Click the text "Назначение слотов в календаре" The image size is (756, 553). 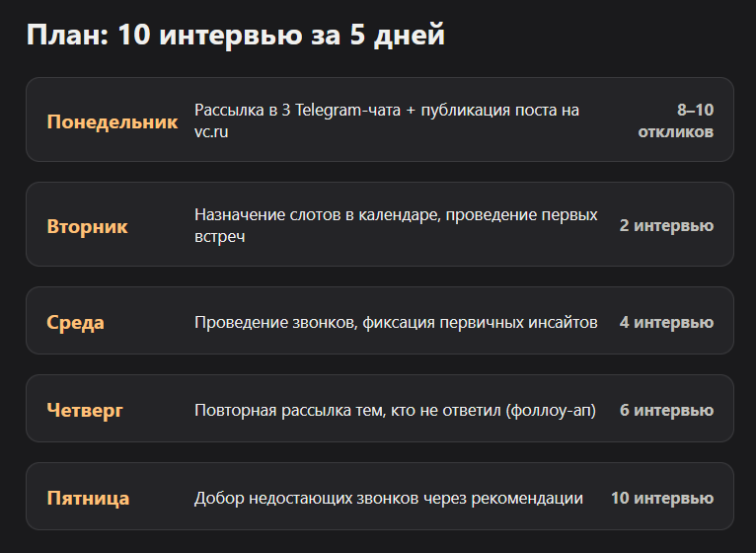click(x=318, y=214)
